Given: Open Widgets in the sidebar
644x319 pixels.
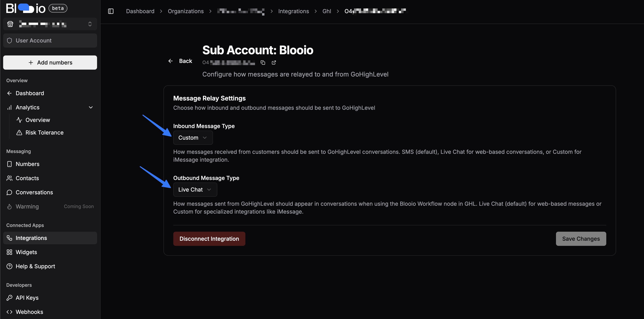Looking at the screenshot, I should [x=50, y=252].
